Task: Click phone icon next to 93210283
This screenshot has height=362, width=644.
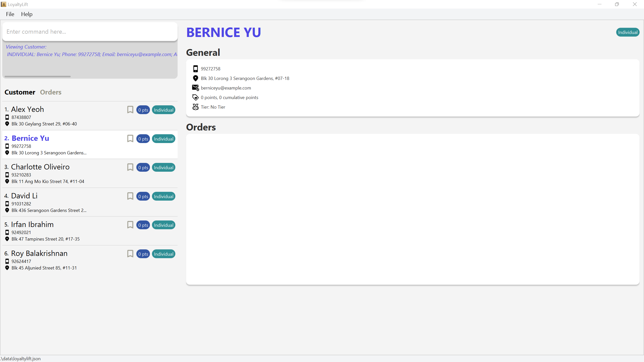Action: tap(7, 175)
